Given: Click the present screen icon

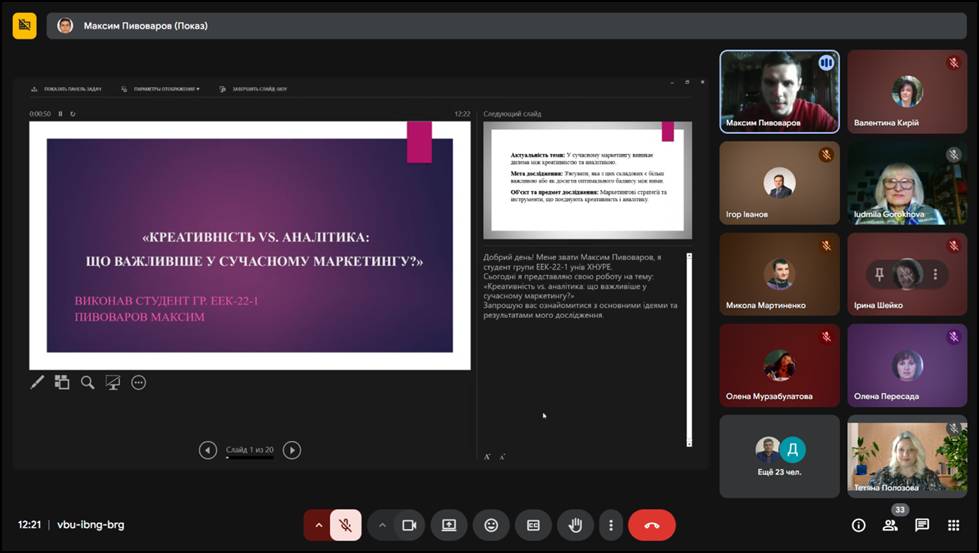Looking at the screenshot, I should [x=449, y=525].
